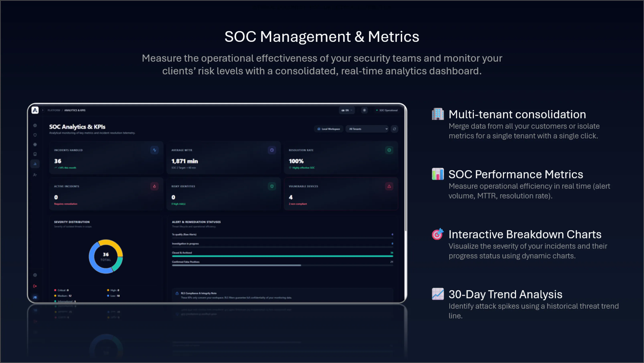Expand the sidebar with the chevron arrow
The height and width of the screenshot is (363, 644).
click(x=43, y=110)
